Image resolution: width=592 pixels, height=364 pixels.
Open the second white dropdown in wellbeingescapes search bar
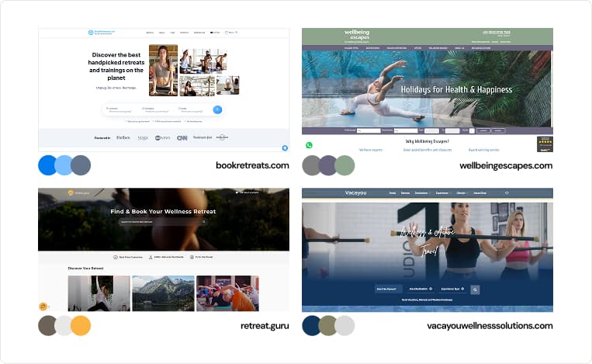[406, 130]
